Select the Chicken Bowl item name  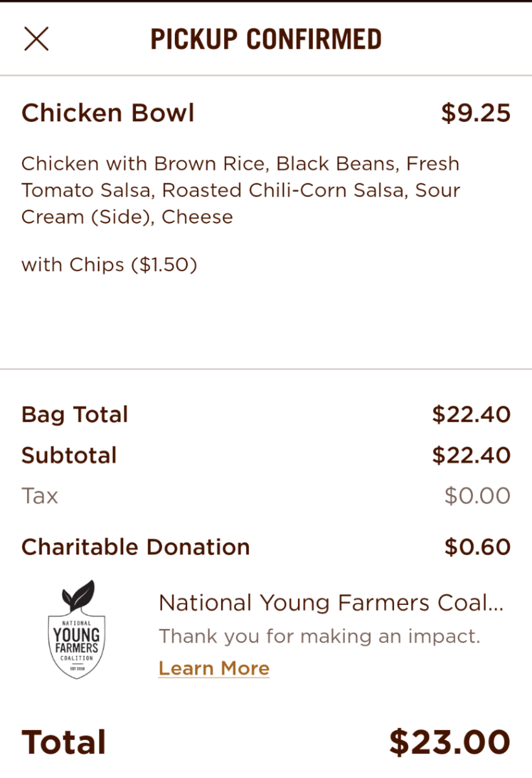(x=108, y=113)
